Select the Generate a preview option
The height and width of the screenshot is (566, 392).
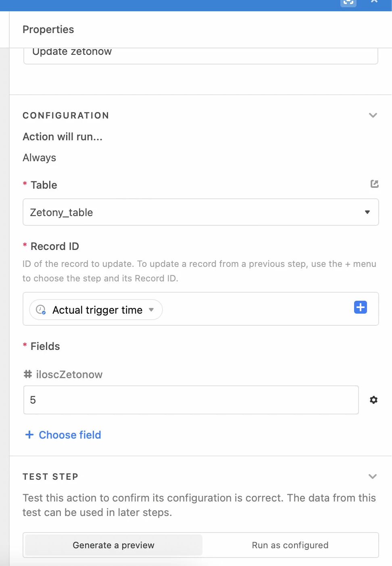coord(114,545)
